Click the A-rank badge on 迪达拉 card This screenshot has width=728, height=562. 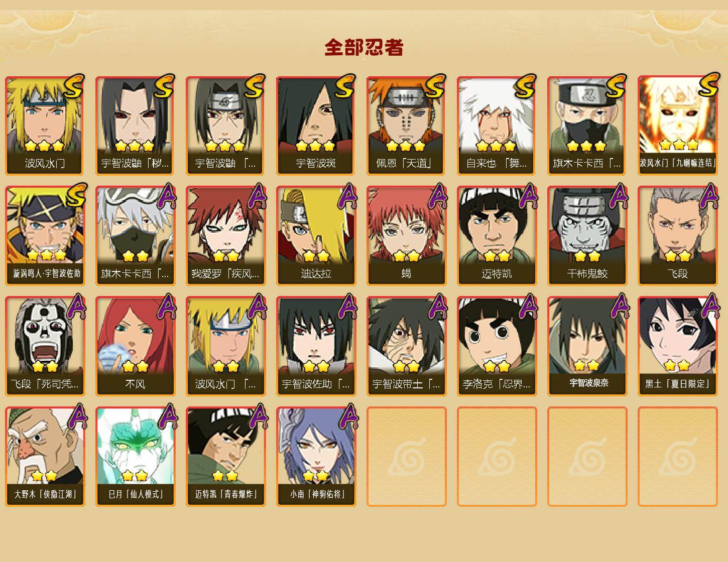pos(347,196)
